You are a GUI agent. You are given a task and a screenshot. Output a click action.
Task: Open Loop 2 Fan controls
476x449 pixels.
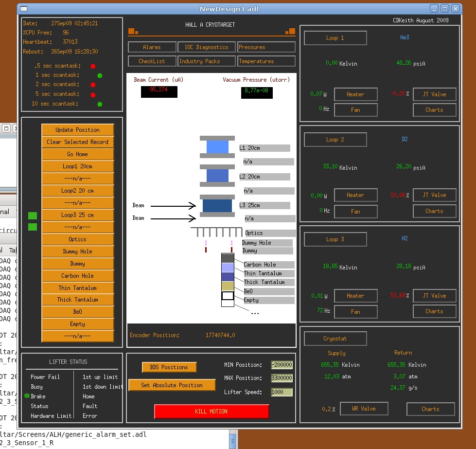[x=355, y=211]
